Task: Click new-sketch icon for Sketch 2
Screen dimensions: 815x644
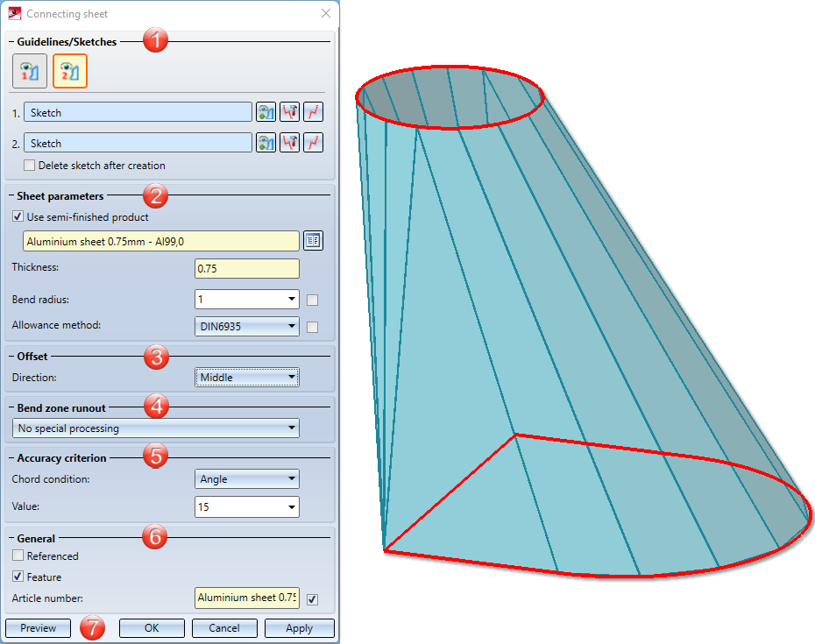Action: tap(314, 143)
